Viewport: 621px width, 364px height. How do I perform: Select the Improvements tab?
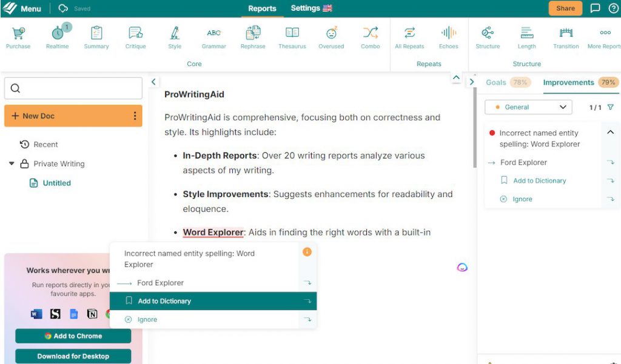point(568,82)
